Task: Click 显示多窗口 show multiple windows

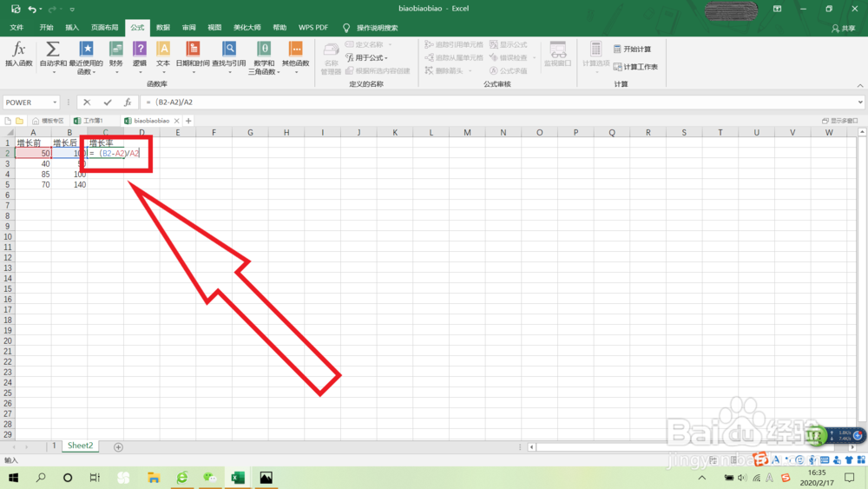Action: tap(839, 121)
